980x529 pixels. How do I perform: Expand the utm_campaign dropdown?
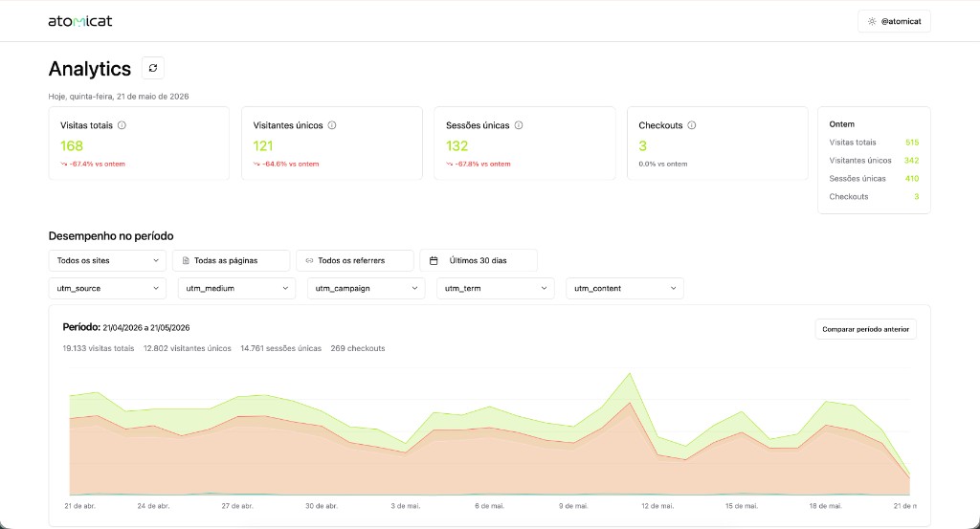367,288
